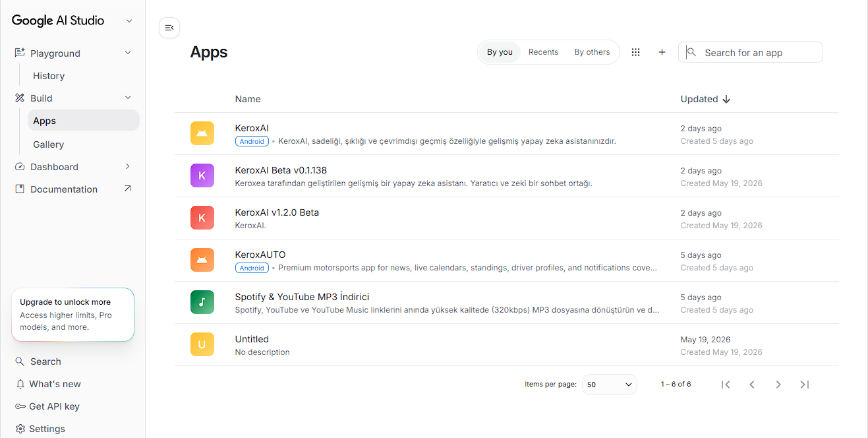Click the Search for an app field
Image resolution: width=868 pixels, height=438 pixels.
coord(751,52)
